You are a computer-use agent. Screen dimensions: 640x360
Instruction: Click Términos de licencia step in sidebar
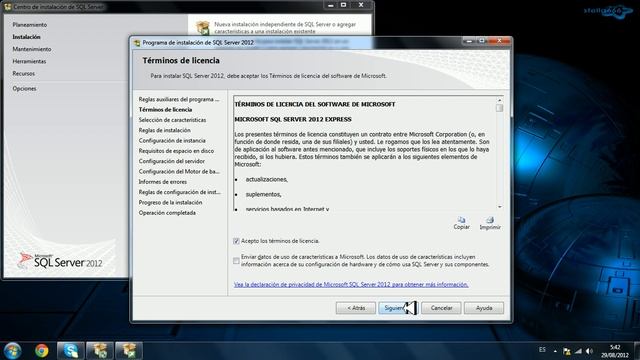tap(165, 109)
